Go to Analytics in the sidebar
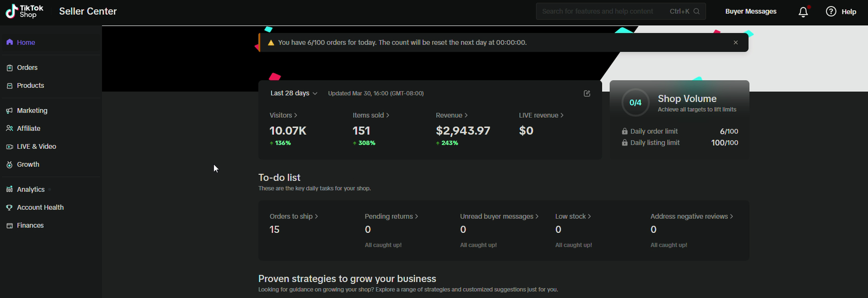Viewport: 868px width, 298px height. [x=30, y=189]
